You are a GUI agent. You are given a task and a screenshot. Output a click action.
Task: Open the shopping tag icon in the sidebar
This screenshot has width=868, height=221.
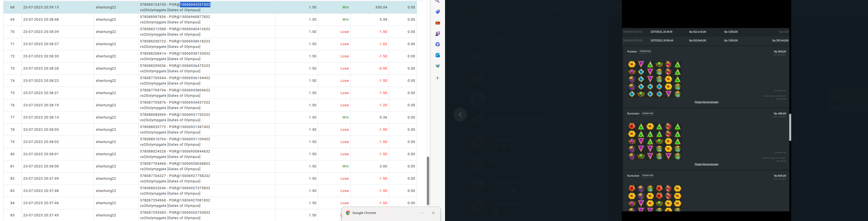[x=437, y=12]
